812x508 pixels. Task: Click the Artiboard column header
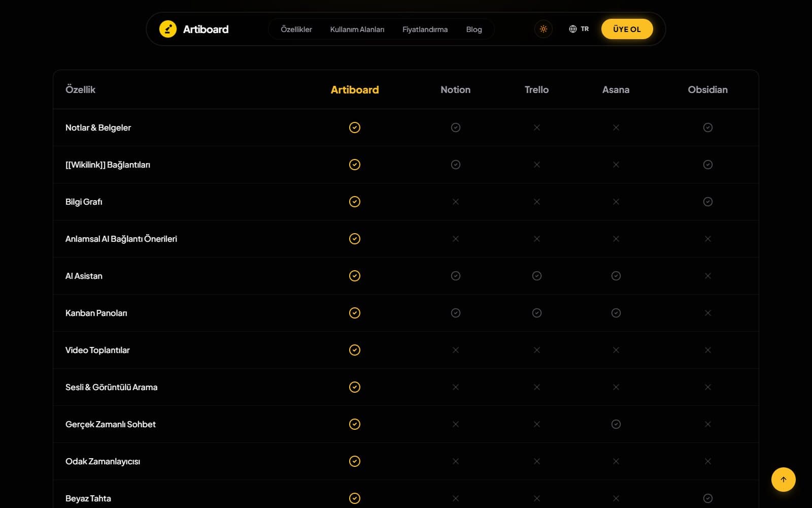(355, 89)
